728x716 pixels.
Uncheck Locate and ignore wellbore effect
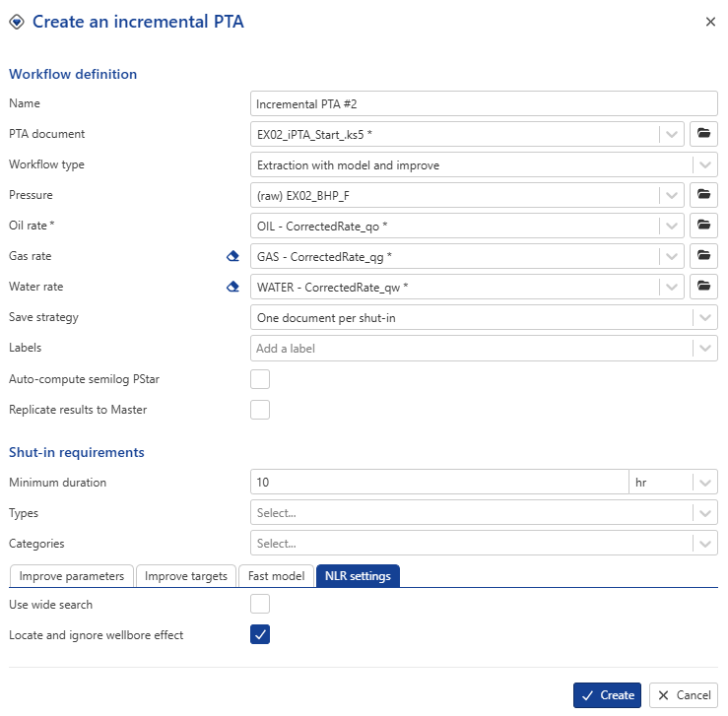pyautogui.click(x=260, y=635)
